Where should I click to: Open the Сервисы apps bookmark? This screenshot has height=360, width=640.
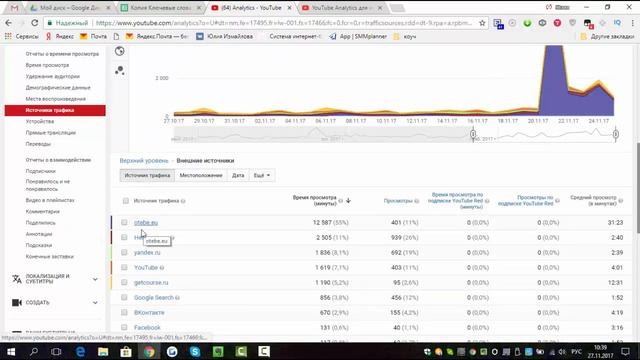[x=22, y=36]
